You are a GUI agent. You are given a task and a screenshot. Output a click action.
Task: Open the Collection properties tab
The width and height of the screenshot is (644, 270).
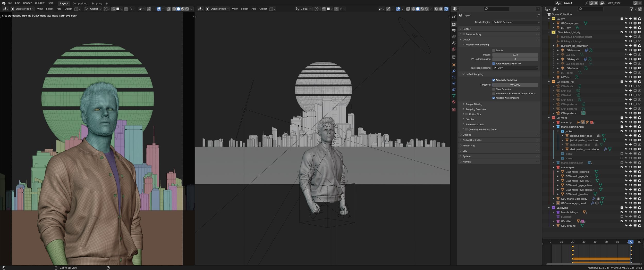(x=454, y=57)
